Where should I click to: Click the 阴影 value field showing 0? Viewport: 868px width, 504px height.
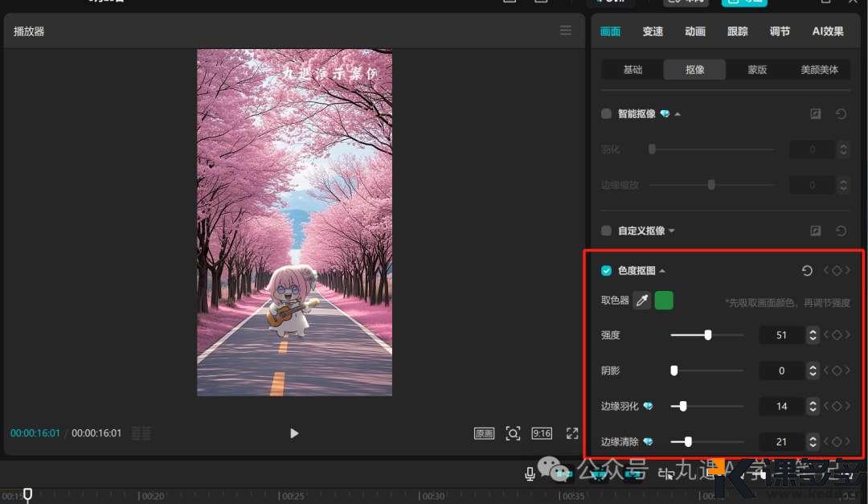[781, 371]
